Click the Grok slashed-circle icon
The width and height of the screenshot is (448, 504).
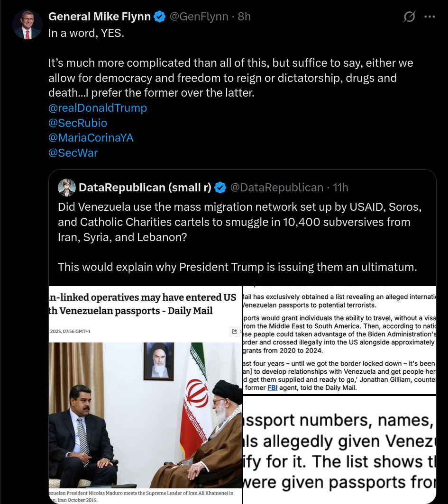(410, 17)
